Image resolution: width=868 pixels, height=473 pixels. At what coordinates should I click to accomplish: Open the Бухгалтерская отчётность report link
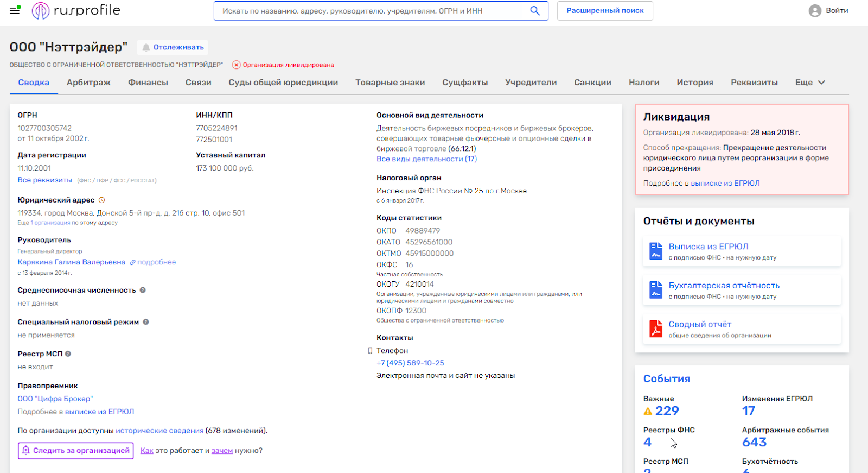724,286
